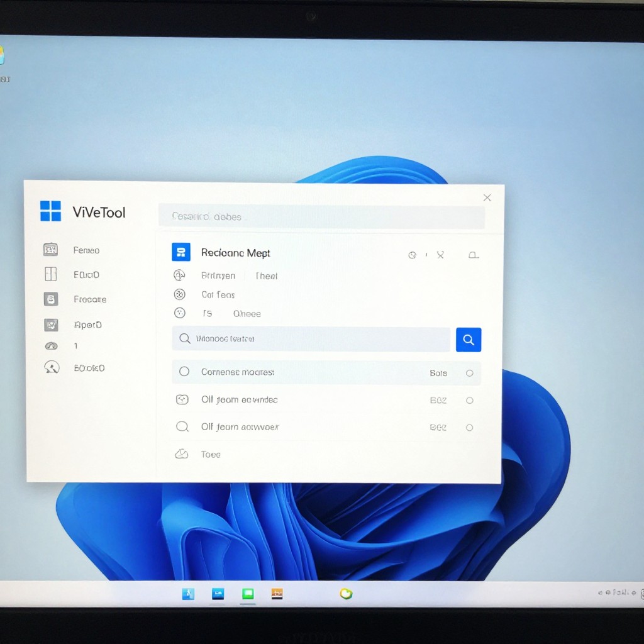
Task: Open the first blue taskbar icon
Action: (x=188, y=594)
